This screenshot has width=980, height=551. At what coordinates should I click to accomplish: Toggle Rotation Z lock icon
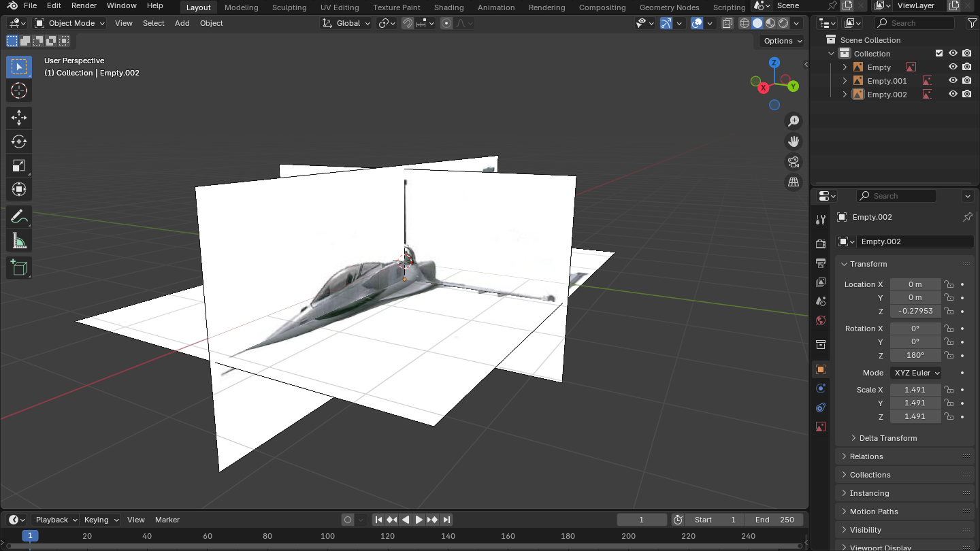tap(949, 355)
